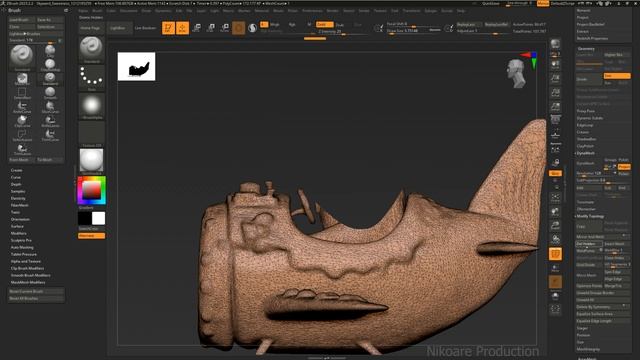Adjust the Draw Size slider
Screen dimensions: 640x360
(x=413, y=31)
